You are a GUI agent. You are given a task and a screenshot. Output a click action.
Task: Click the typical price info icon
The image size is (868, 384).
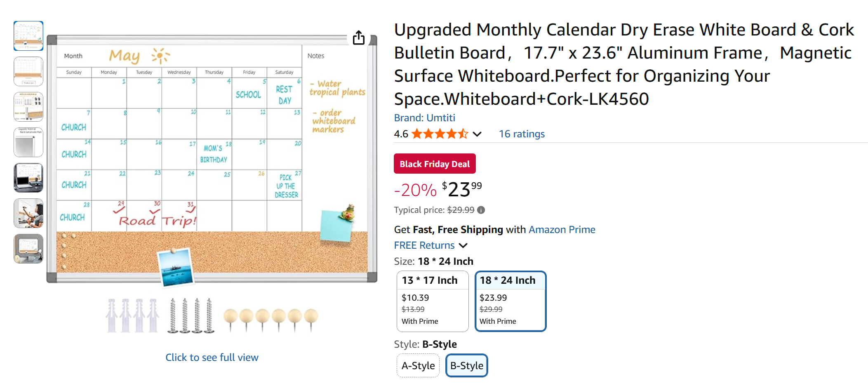[x=481, y=210]
